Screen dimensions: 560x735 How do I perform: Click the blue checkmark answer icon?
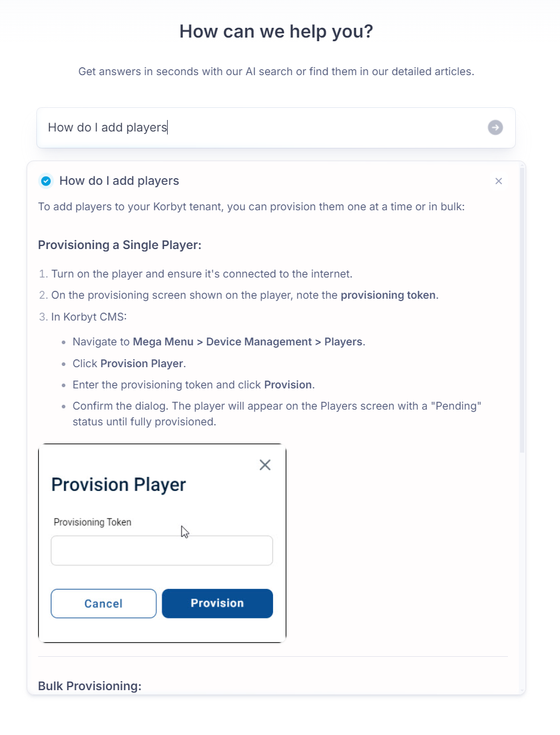pos(45,181)
